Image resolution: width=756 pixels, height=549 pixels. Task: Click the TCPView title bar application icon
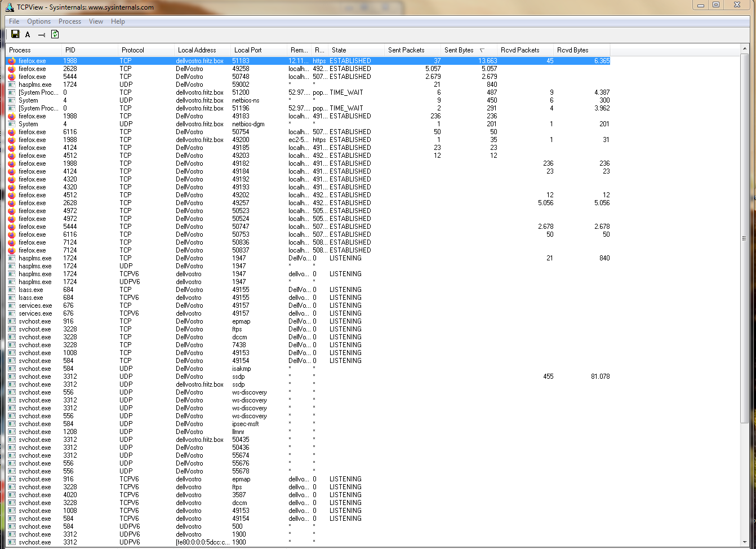pyautogui.click(x=10, y=7)
